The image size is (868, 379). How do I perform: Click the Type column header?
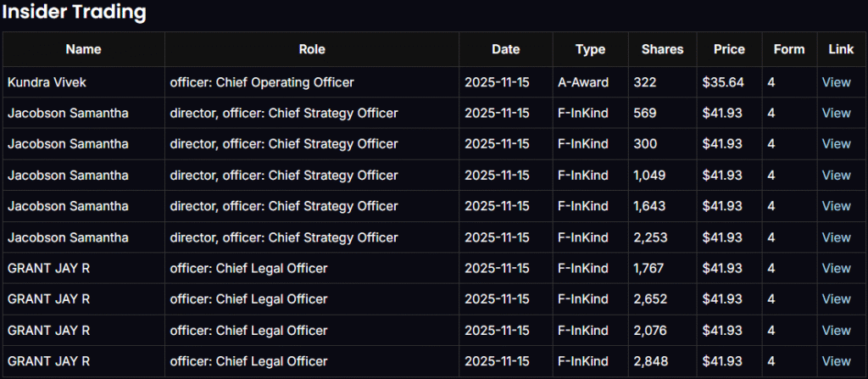click(590, 49)
